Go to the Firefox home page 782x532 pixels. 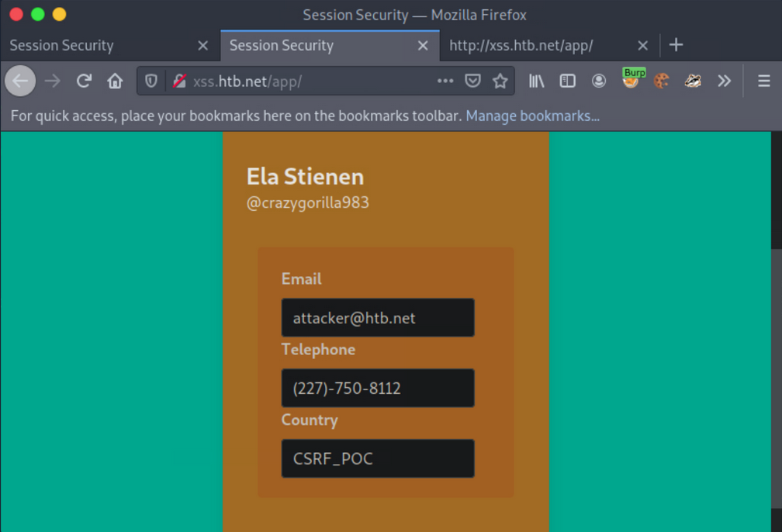coord(115,81)
